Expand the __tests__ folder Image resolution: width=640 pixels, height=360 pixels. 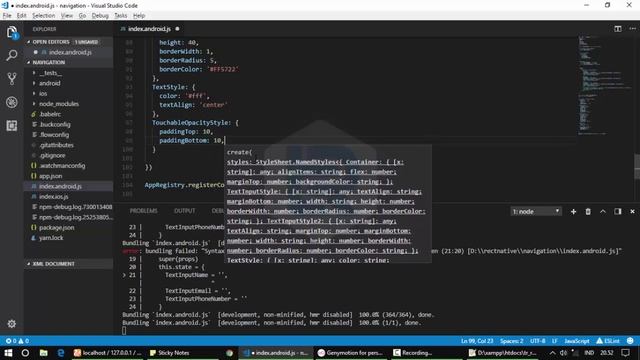51,73
